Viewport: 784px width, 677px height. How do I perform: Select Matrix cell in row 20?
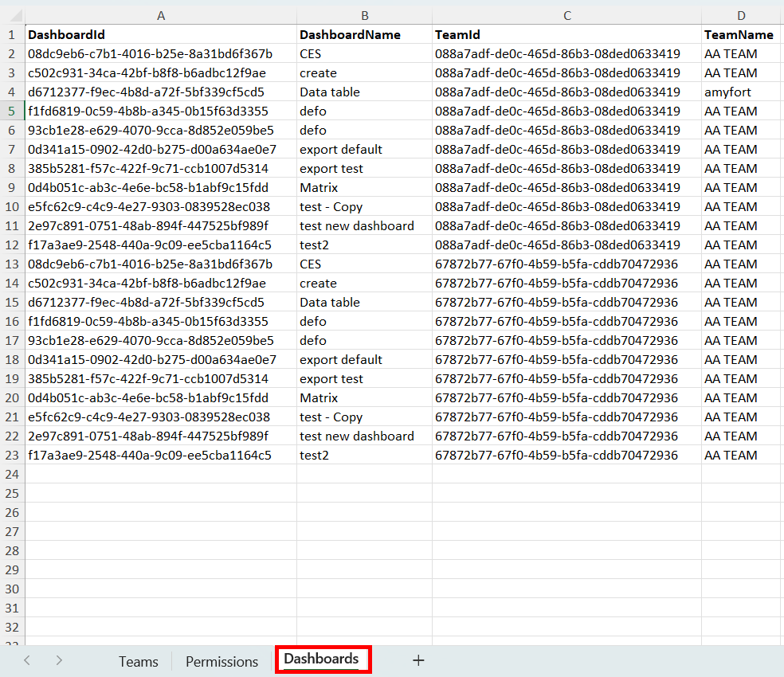pos(364,398)
